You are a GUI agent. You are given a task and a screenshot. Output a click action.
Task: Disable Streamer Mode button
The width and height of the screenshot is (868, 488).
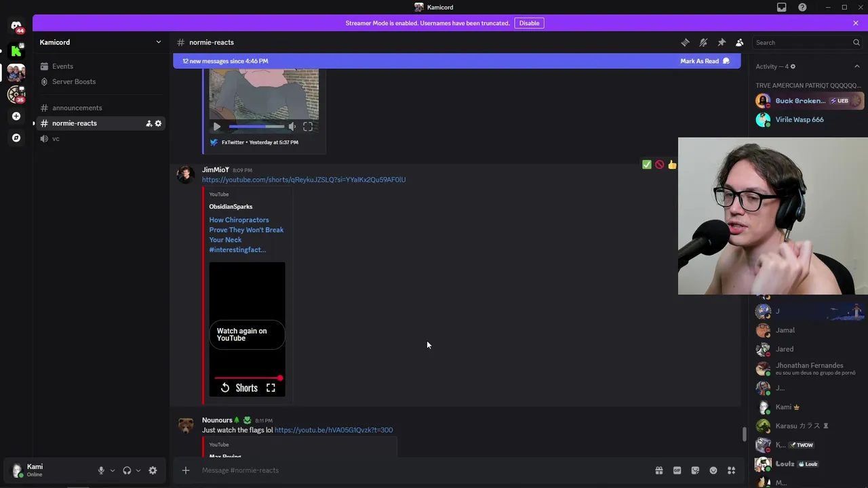(529, 23)
